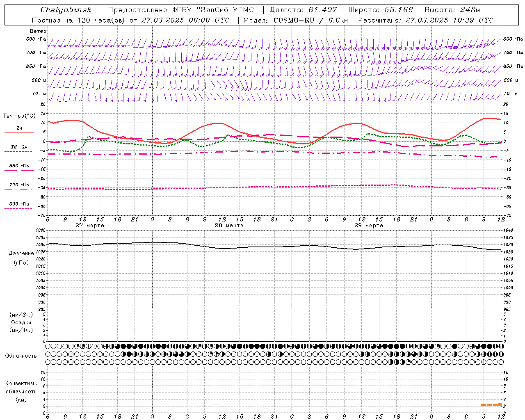Click the Тем-ра(°C) axis label
The height and width of the screenshot is (420, 525).
19,116
